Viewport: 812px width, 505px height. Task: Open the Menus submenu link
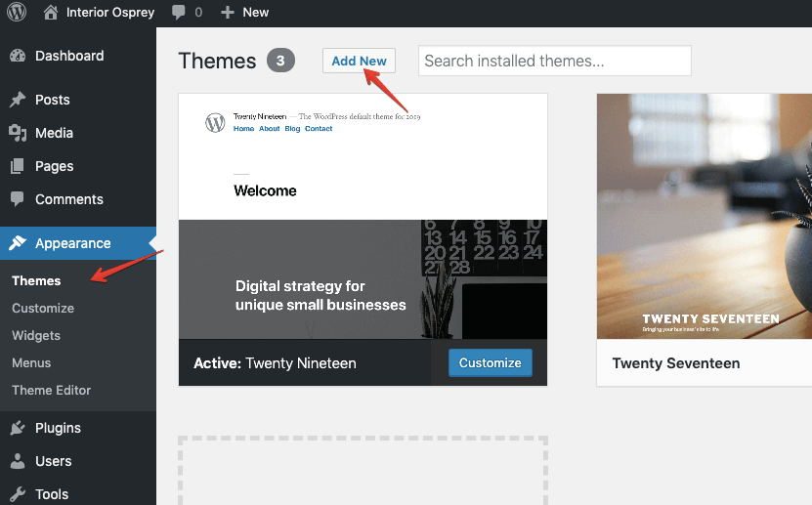(x=31, y=362)
